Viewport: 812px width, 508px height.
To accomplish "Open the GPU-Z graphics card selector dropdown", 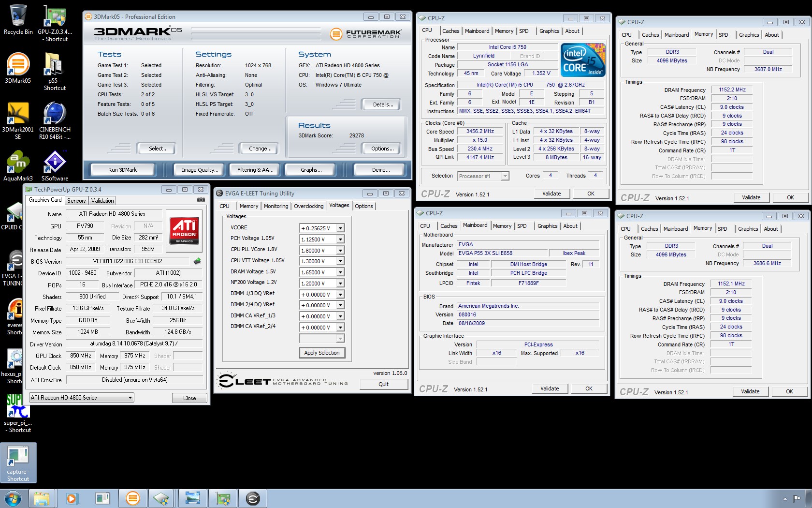I will tap(82, 398).
